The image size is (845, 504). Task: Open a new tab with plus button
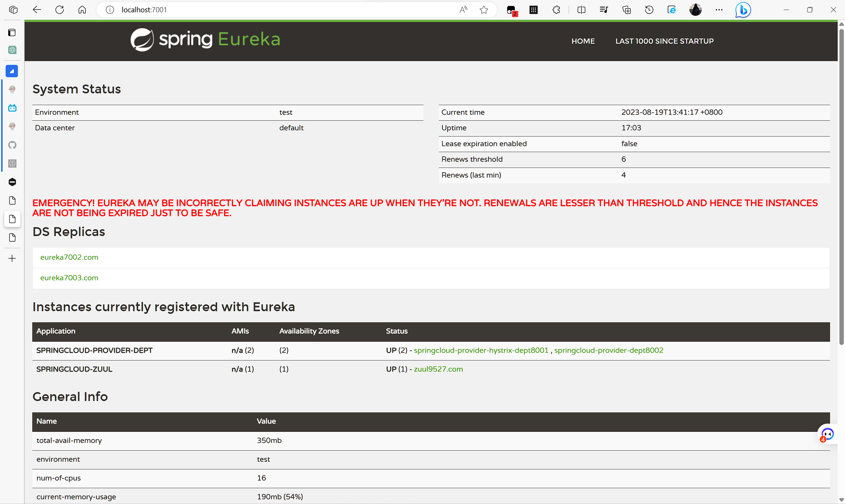(12, 258)
